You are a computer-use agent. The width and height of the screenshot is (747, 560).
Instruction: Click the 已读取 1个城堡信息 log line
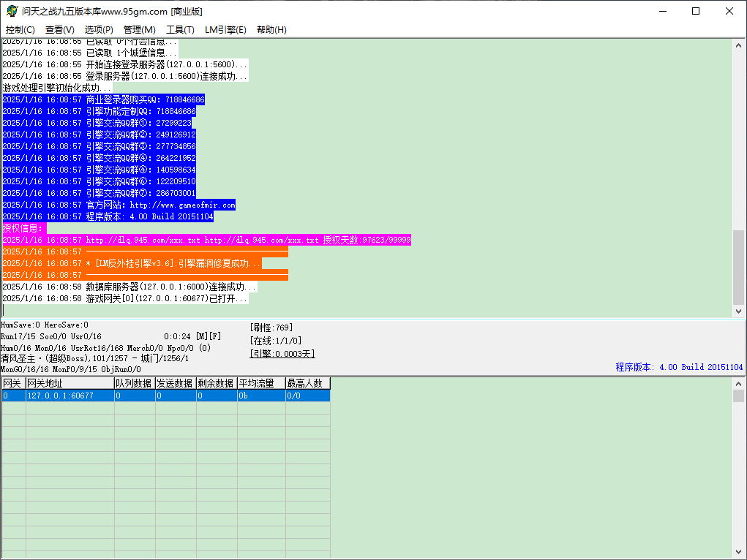[x=91, y=53]
